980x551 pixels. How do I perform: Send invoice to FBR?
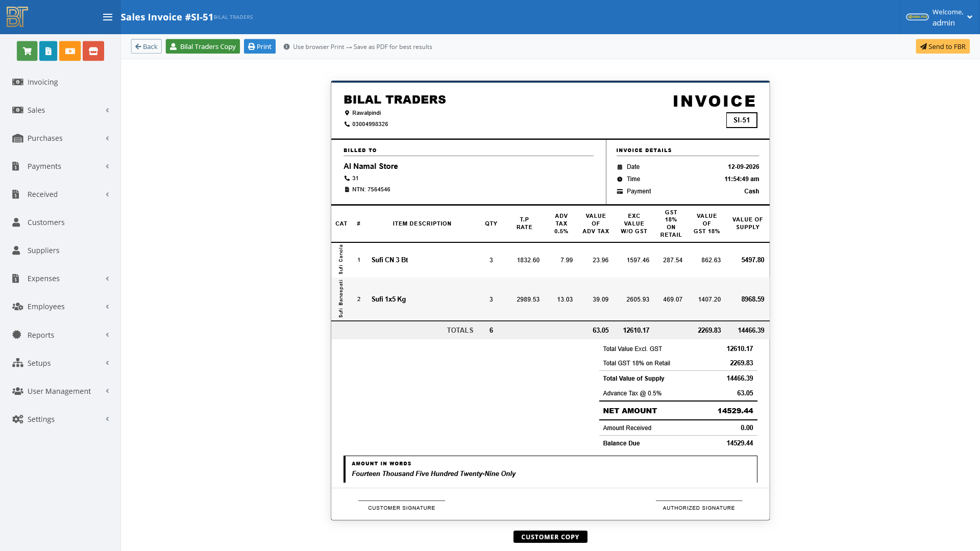[x=943, y=46]
